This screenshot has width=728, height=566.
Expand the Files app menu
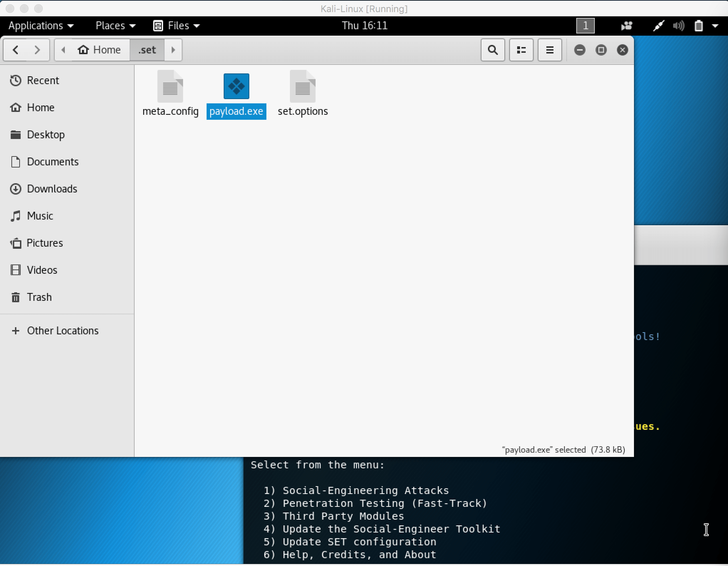[x=177, y=26]
